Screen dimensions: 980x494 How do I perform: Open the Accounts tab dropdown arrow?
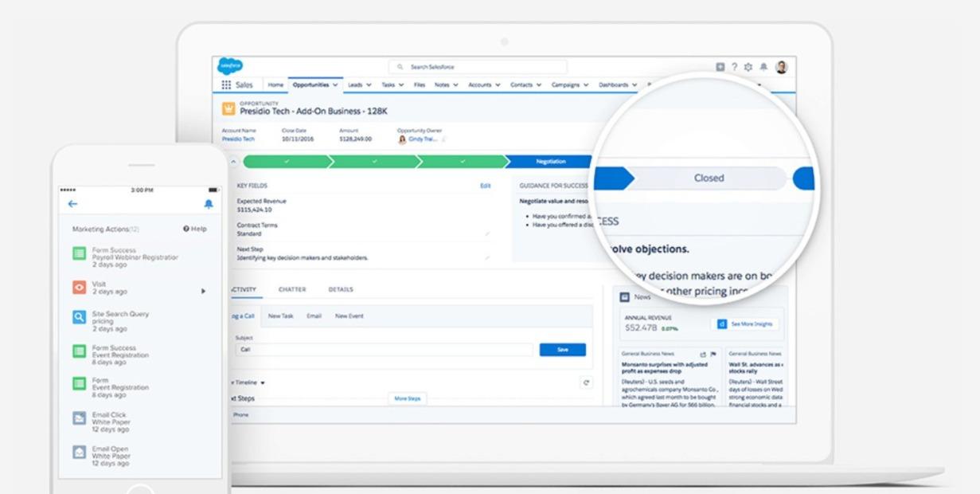pyautogui.click(x=498, y=85)
